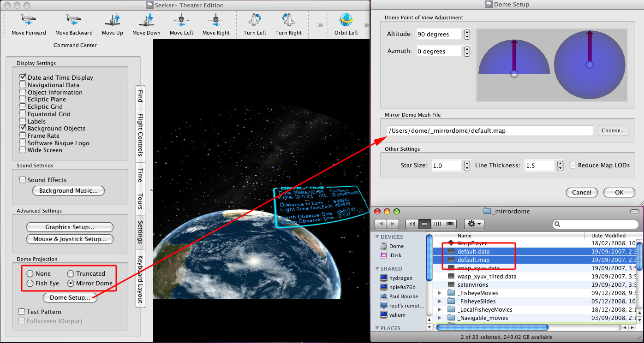Confirm Dome Setup with OK
This screenshot has height=343, width=644.
pyautogui.click(x=619, y=193)
